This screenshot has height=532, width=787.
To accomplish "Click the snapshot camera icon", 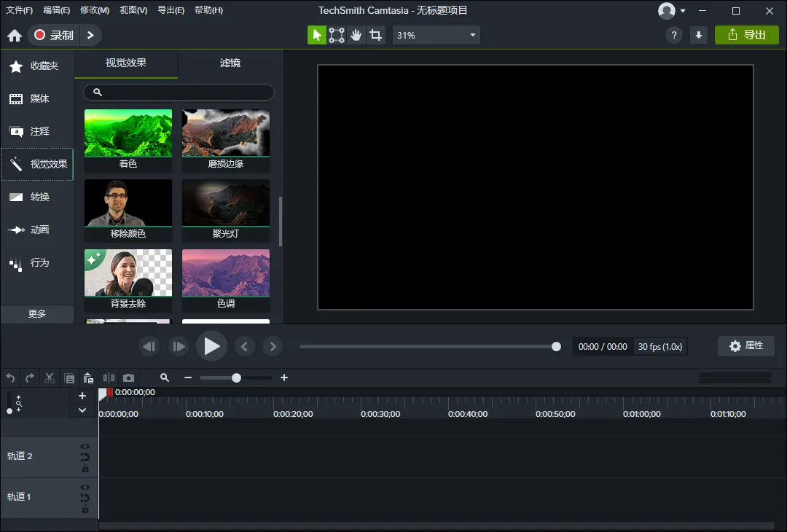I will tap(128, 378).
